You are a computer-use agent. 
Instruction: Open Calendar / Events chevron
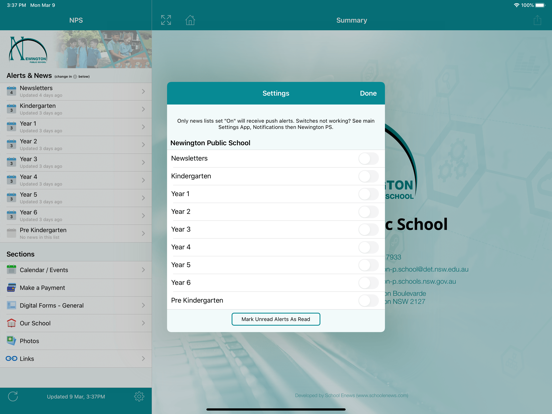143,270
